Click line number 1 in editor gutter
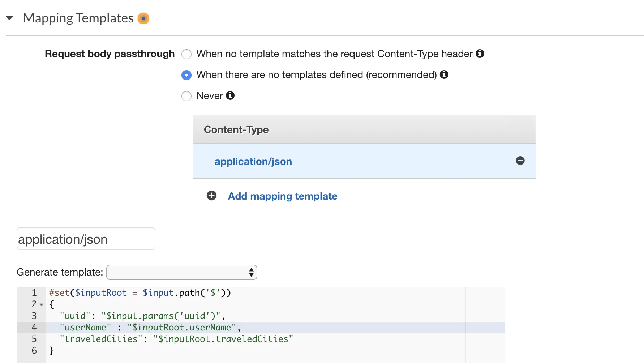Image resolution: width=644 pixels, height=363 pixels. 34,293
